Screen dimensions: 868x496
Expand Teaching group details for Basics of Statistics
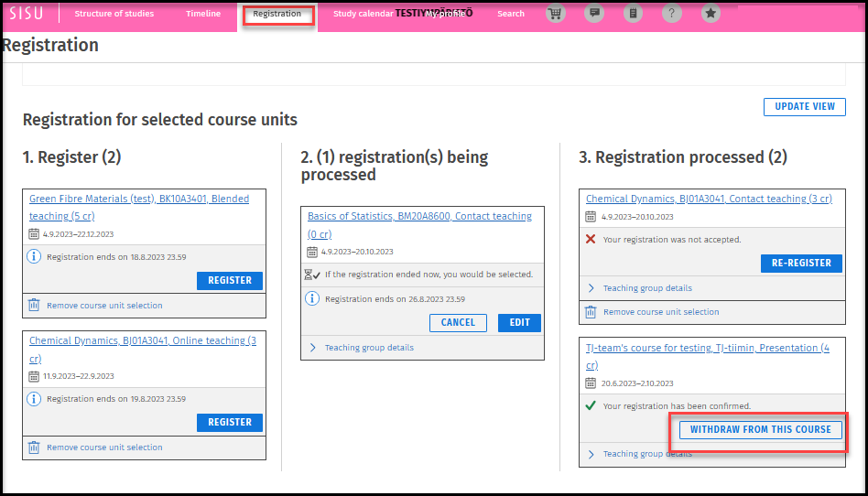click(368, 348)
